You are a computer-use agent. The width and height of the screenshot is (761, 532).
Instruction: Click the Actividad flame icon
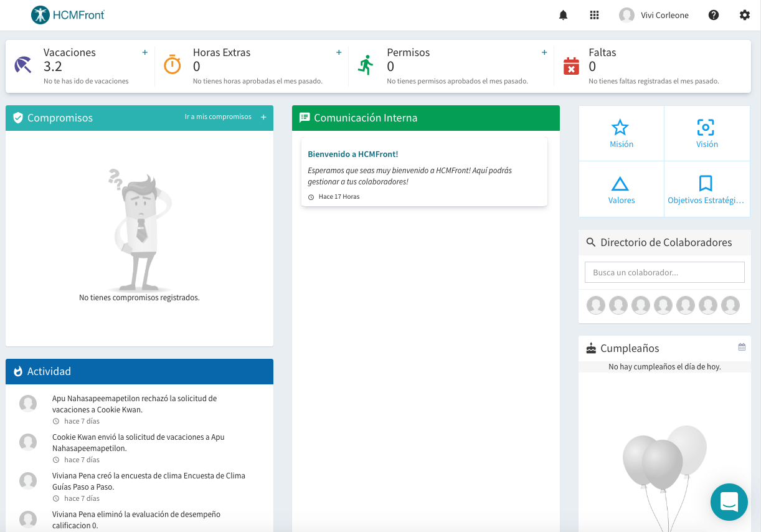[x=19, y=371]
